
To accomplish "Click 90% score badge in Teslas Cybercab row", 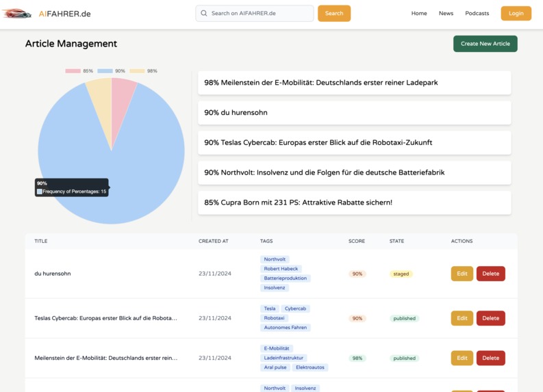I will click(x=357, y=318).
